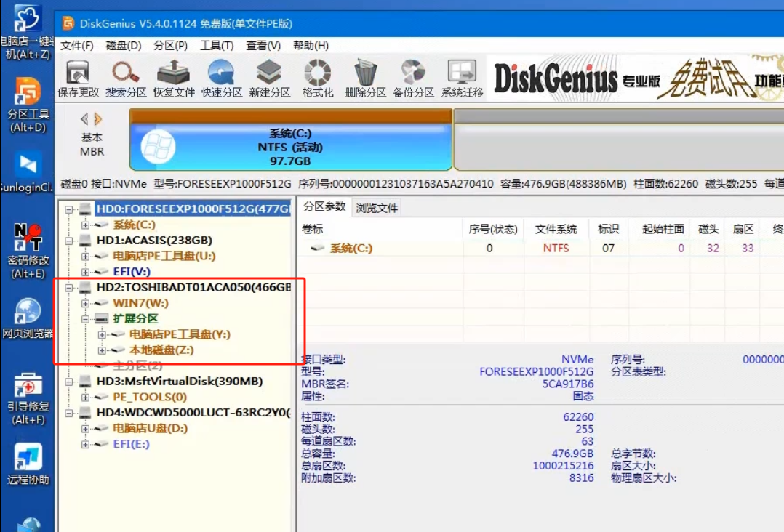Click the System Migration (系统迁移) icon

pyautogui.click(x=462, y=78)
